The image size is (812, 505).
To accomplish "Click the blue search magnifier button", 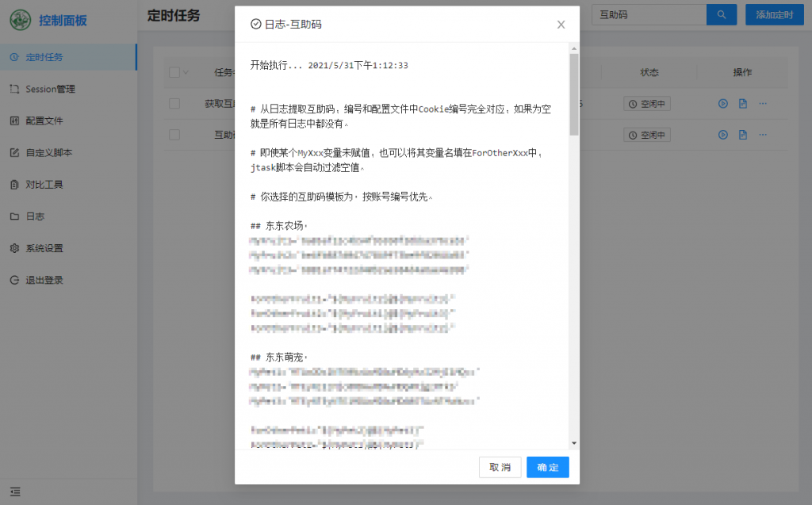I will coord(721,15).
